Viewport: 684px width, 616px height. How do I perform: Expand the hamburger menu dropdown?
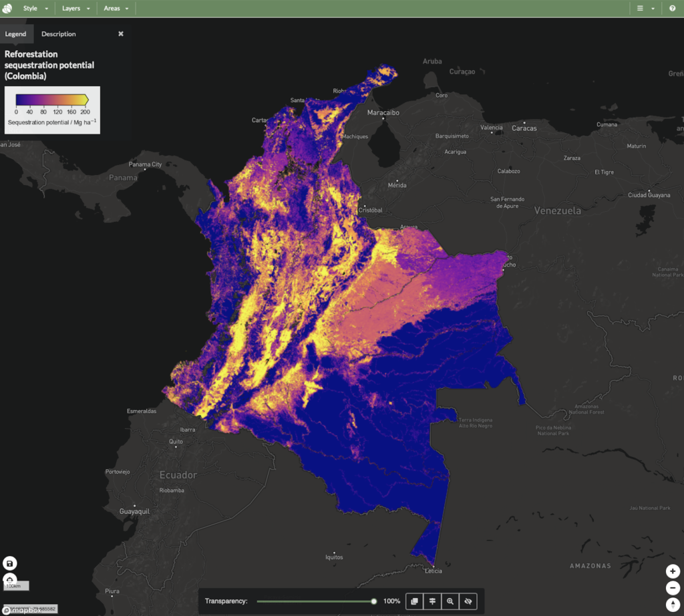pos(645,9)
